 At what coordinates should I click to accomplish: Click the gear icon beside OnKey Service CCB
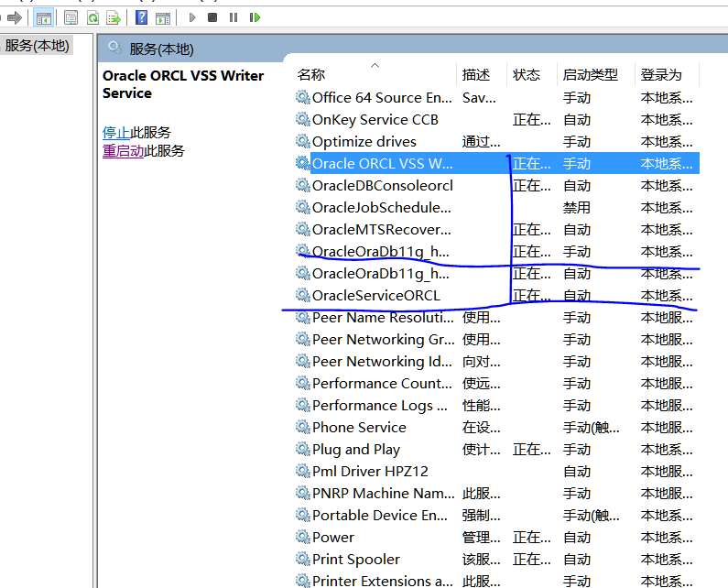[x=303, y=119]
